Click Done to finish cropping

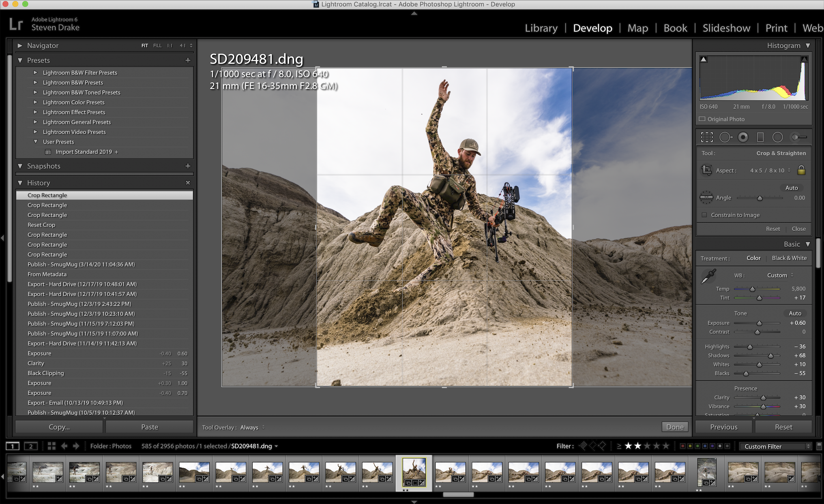[x=675, y=427]
